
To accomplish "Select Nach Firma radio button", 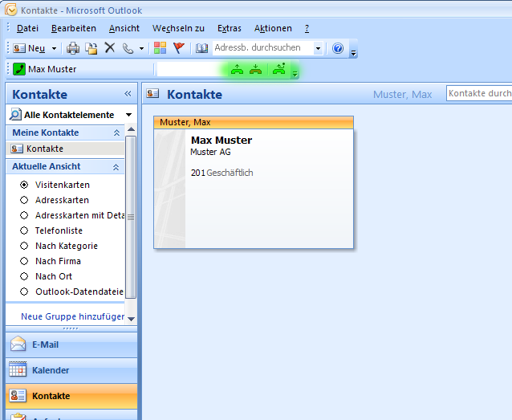I will click(24, 261).
